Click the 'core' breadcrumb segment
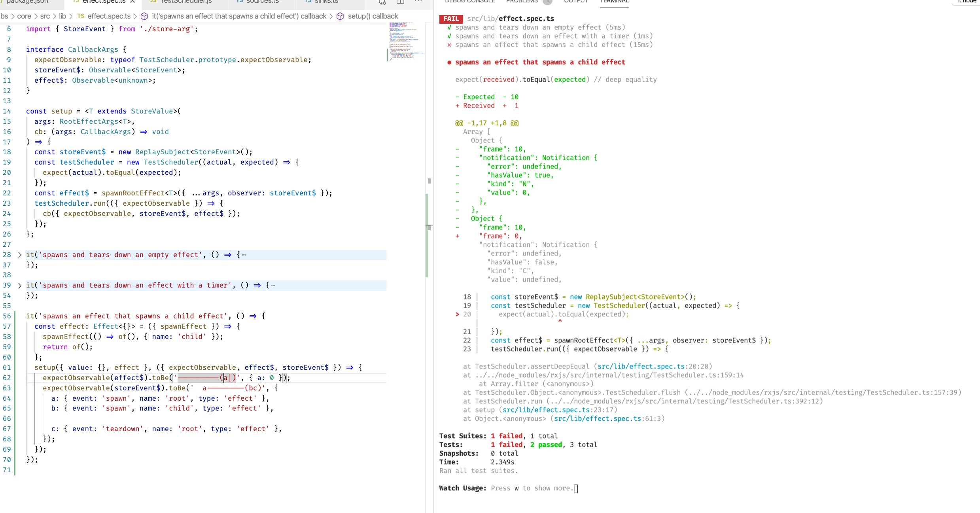 click(24, 16)
